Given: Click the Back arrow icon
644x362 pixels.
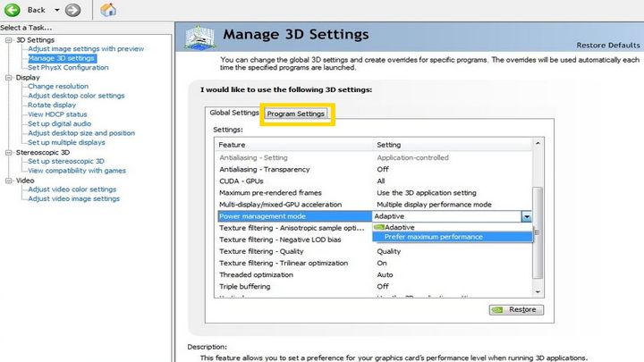Looking at the screenshot, I should tap(13, 10).
